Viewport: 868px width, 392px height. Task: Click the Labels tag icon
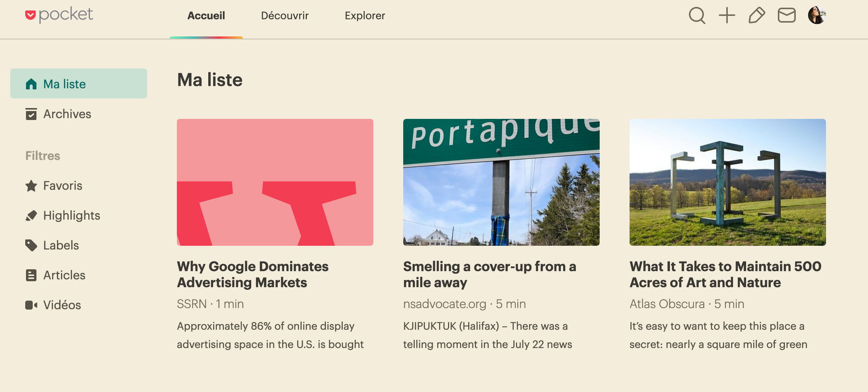[x=31, y=245]
